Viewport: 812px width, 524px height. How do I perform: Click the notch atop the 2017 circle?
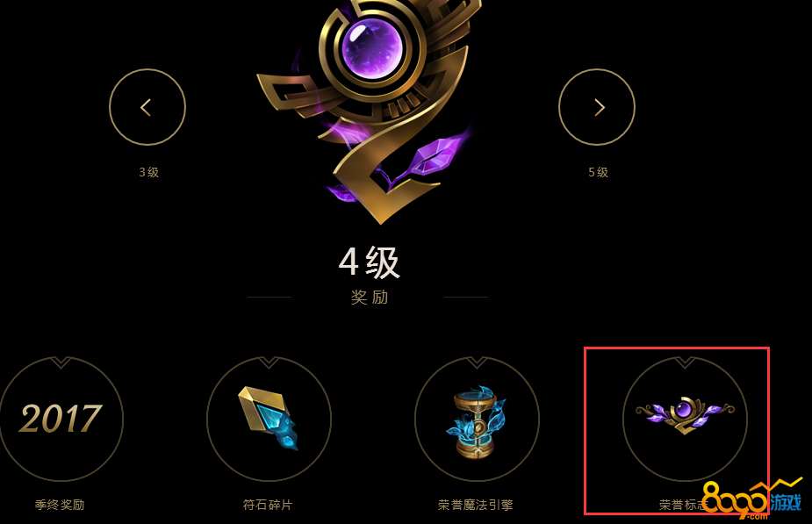(61, 362)
